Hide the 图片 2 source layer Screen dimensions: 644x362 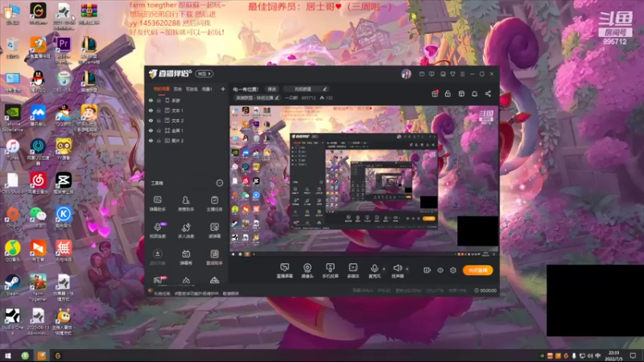(x=151, y=141)
